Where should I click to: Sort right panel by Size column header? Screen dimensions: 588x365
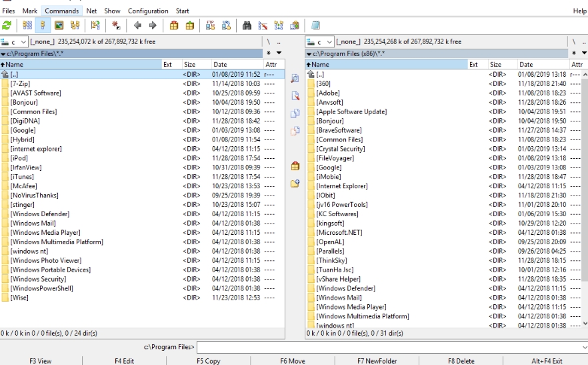coord(502,65)
